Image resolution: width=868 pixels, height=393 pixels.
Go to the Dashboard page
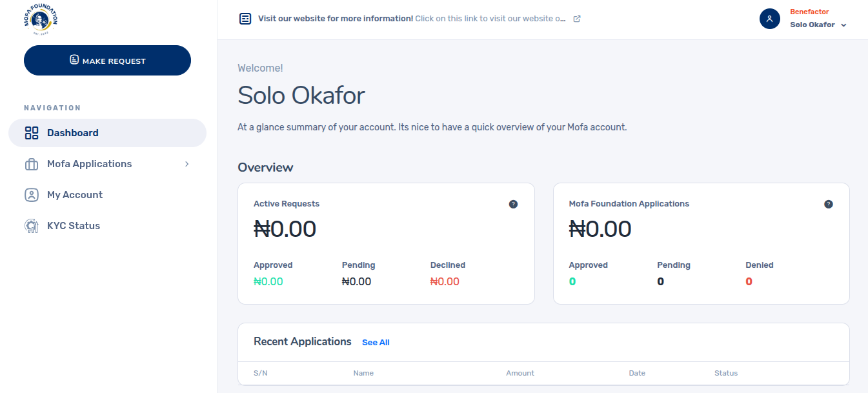point(73,133)
